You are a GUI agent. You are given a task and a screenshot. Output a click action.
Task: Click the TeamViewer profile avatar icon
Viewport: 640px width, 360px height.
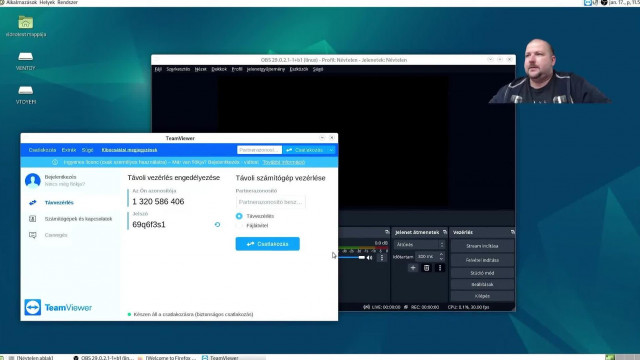pyautogui.click(x=33, y=180)
